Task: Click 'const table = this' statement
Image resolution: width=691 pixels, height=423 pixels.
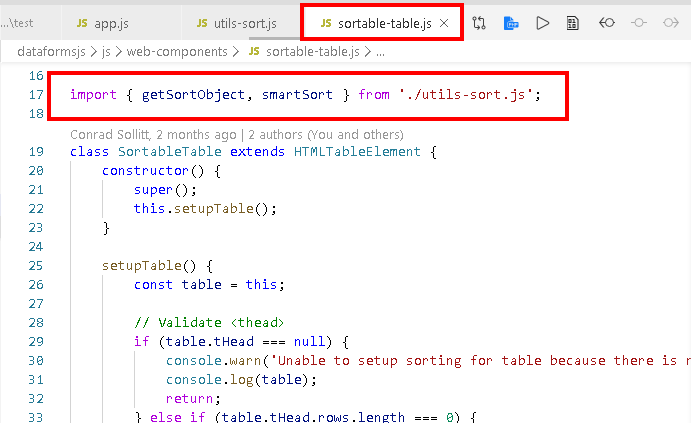Action: click(209, 285)
